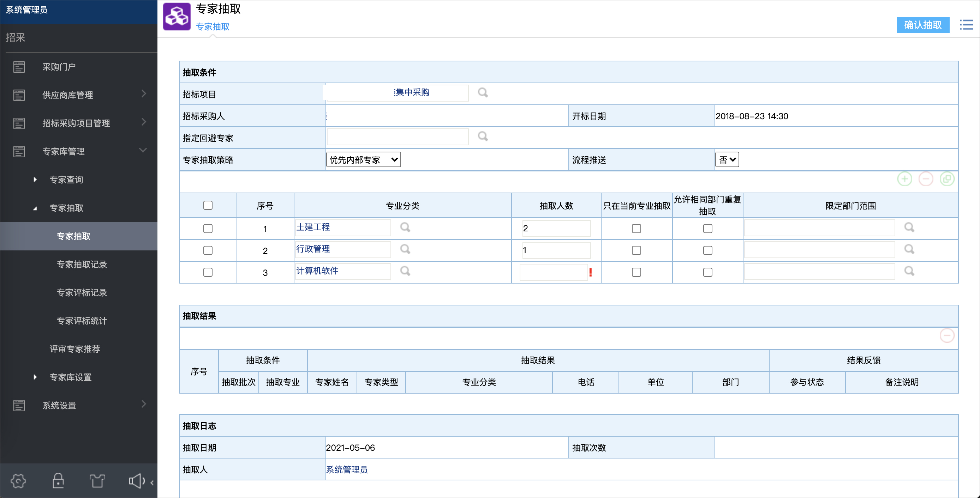This screenshot has height=498, width=980.
Task: Click the green plus icon to add a row
Action: click(905, 179)
